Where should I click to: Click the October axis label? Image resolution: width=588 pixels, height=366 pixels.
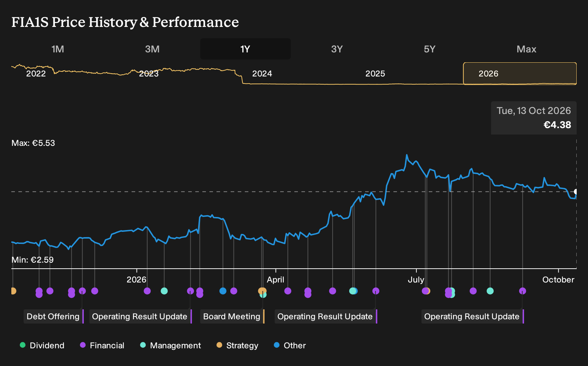558,280
